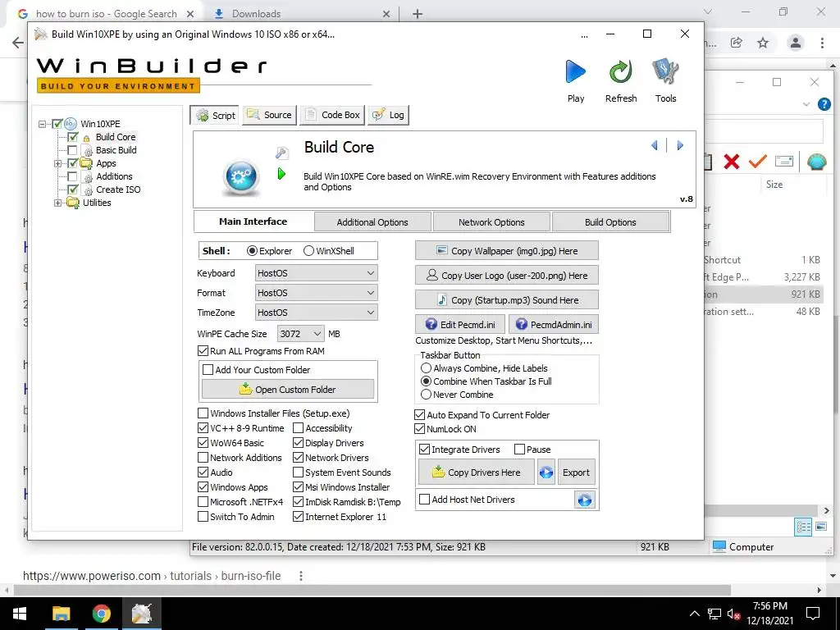Toggle Run ALL Programs From RAM
The width and height of the screenshot is (840, 630).
point(203,351)
